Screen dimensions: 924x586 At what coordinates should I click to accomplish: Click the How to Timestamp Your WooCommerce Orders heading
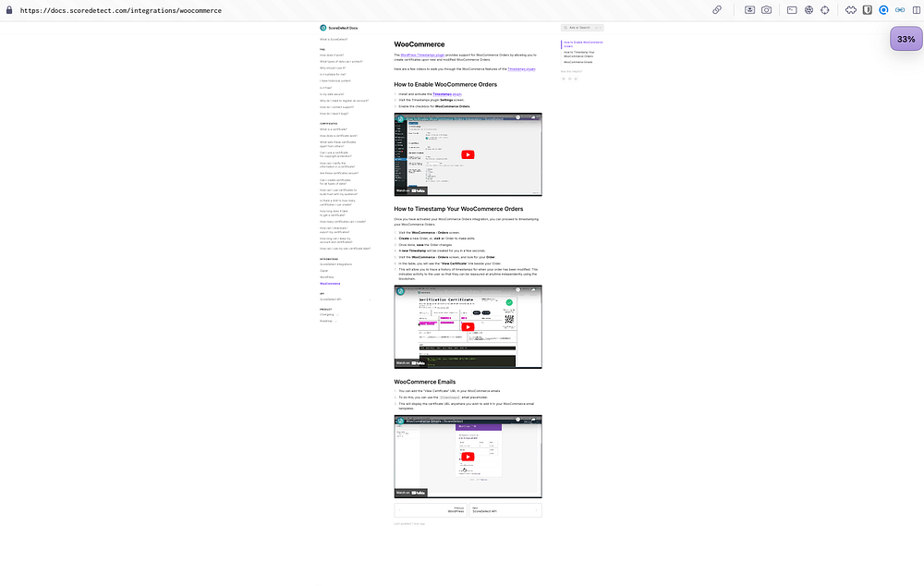tap(458, 209)
